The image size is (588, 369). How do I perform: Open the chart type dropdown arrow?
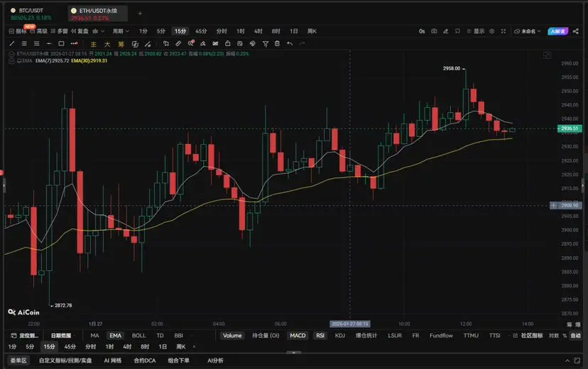102,31
